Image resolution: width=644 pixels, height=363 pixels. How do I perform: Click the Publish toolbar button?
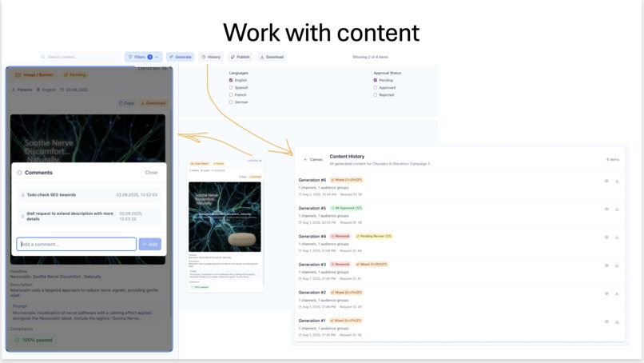coord(241,57)
